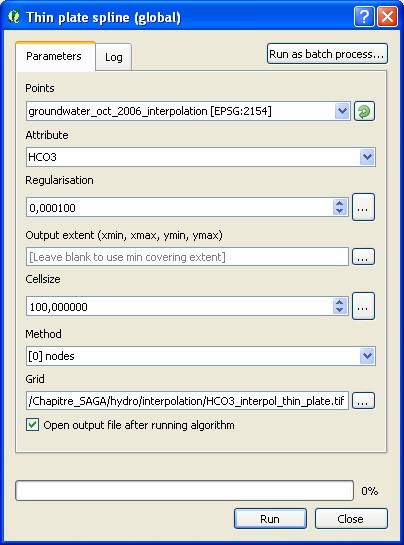Expand the Points layer dropdown
The image size is (404, 545).
click(x=342, y=111)
